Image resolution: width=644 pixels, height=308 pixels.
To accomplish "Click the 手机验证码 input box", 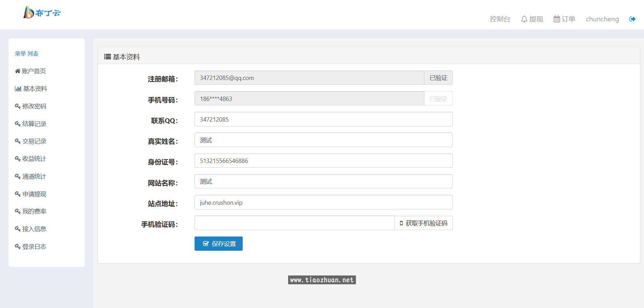I will pyautogui.click(x=294, y=223).
